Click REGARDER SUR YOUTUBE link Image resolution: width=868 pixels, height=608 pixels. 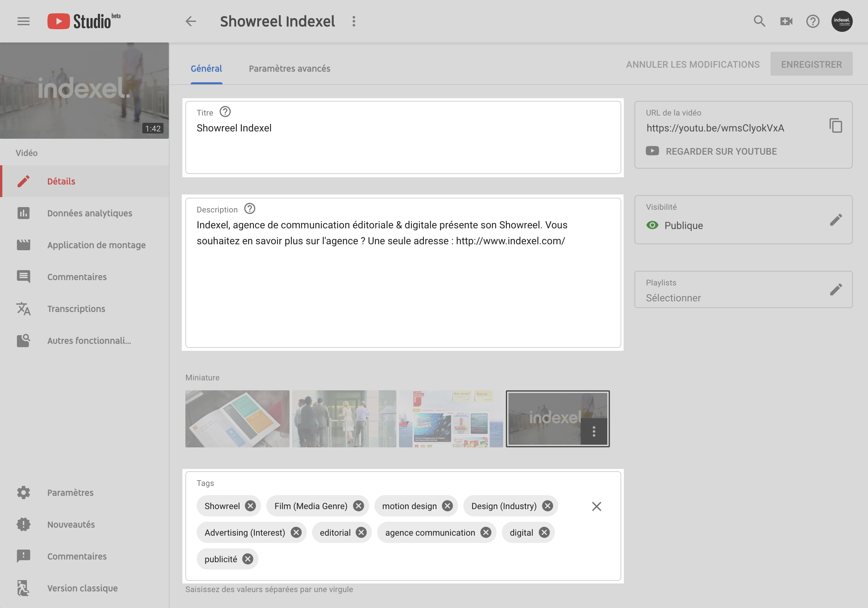coord(711,151)
